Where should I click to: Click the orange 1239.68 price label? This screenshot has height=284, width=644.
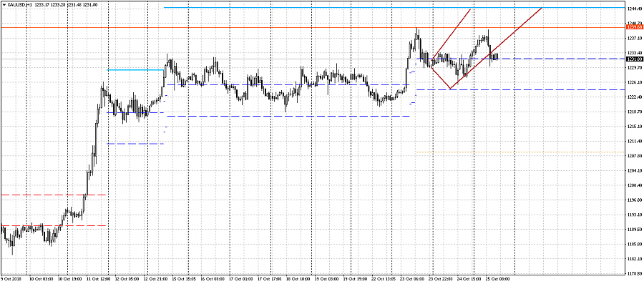tap(635, 27)
